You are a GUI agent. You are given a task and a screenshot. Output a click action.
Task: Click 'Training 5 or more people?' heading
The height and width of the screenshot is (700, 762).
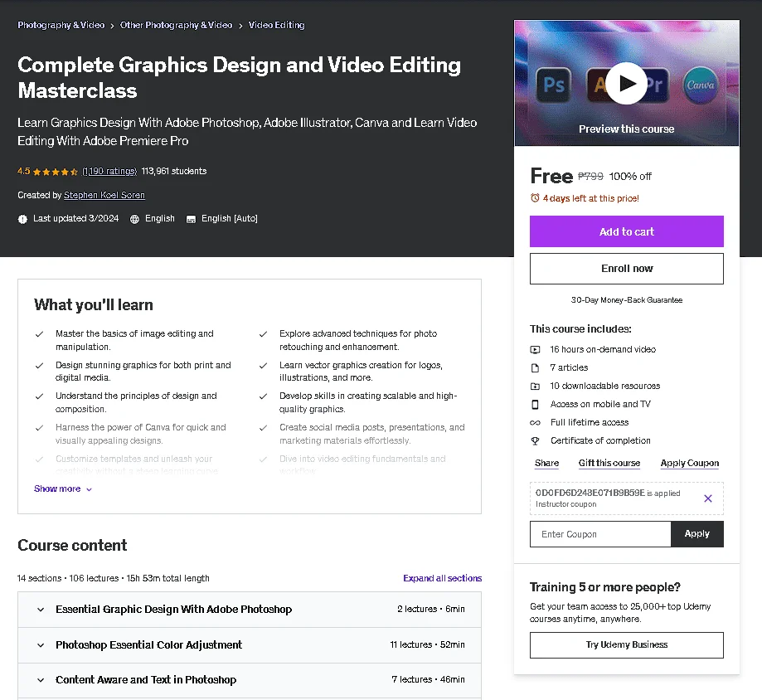click(x=605, y=587)
